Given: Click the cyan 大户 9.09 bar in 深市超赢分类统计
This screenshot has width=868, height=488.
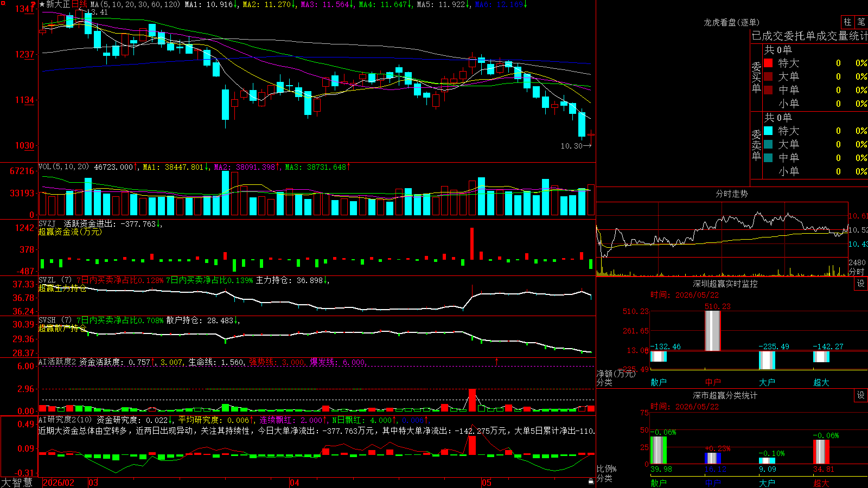Looking at the screenshot, I should point(767,461).
